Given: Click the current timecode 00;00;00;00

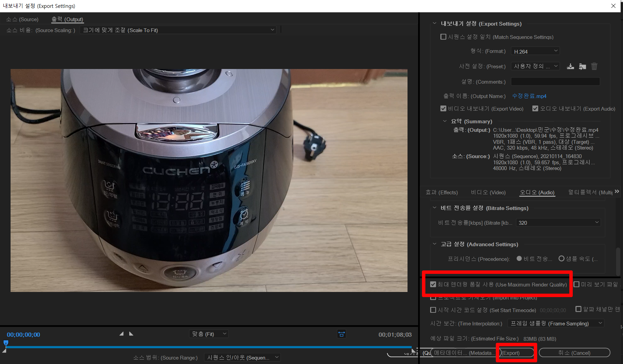Looking at the screenshot, I should point(24,335).
